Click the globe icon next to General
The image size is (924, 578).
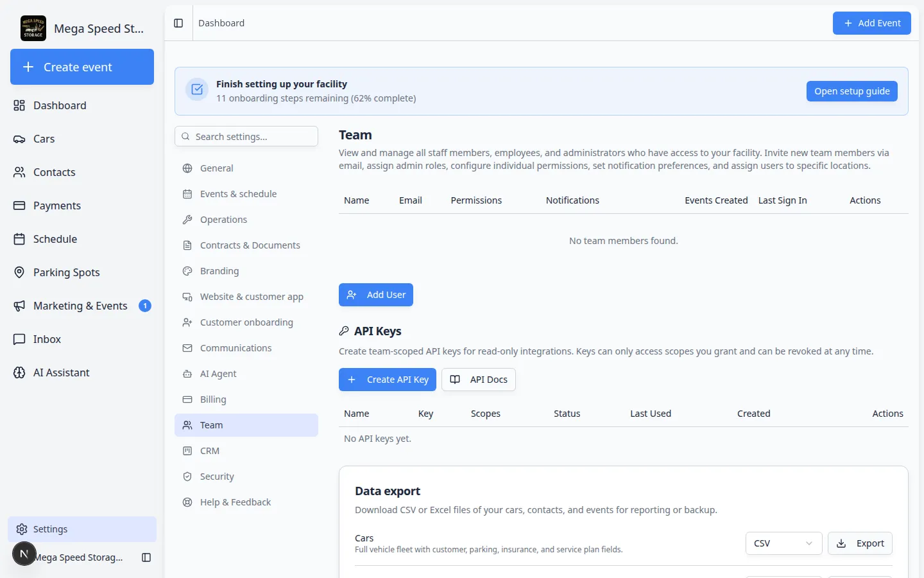pyautogui.click(x=187, y=168)
